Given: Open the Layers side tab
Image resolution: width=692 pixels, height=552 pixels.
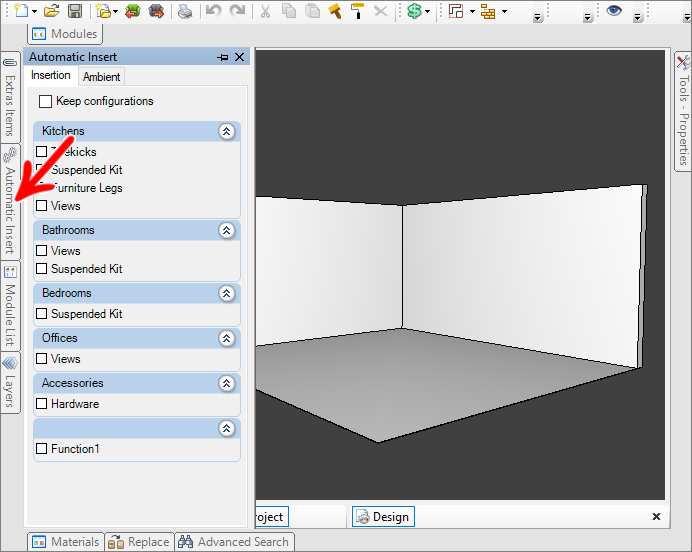Looking at the screenshot, I should pos(10,383).
